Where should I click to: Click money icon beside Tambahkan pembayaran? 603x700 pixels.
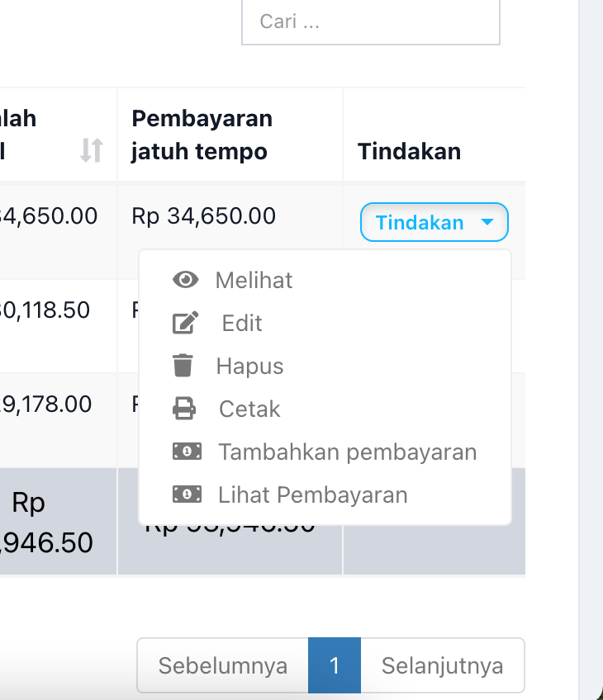[187, 452]
